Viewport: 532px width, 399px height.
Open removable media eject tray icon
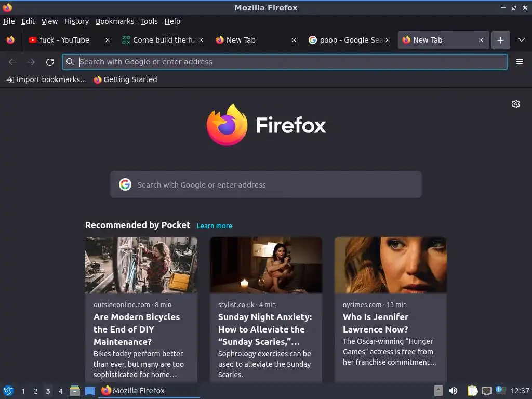[438, 391]
